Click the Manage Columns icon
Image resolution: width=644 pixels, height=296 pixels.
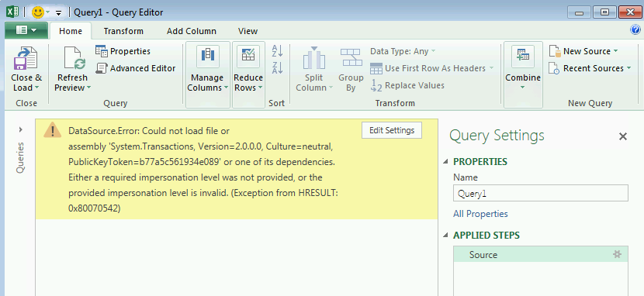tap(207, 56)
